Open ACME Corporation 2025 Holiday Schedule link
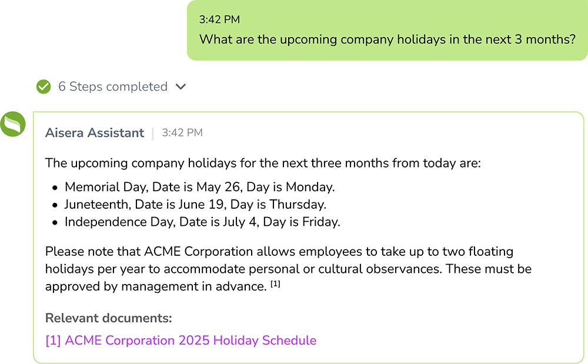The width and height of the screenshot is (588, 364). pyautogui.click(x=181, y=340)
